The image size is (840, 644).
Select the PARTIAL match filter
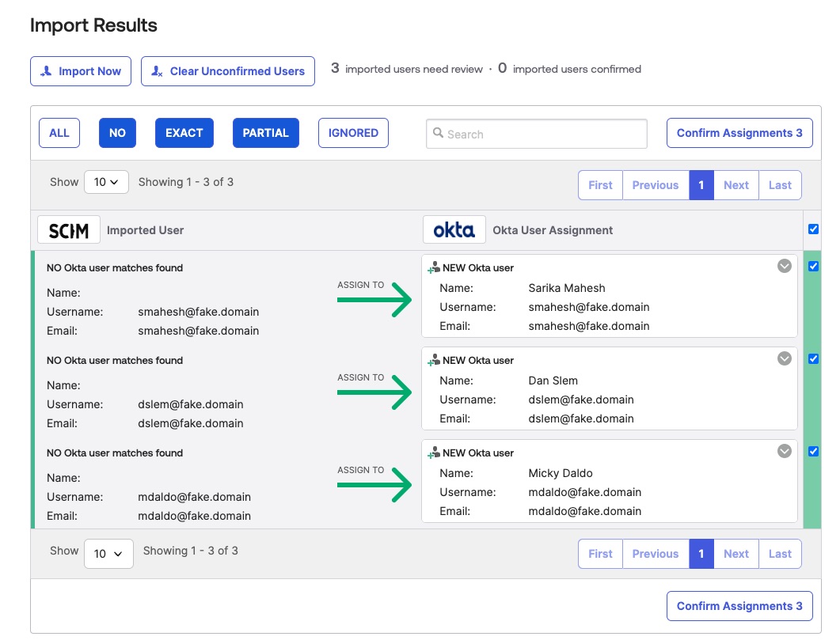(x=265, y=133)
